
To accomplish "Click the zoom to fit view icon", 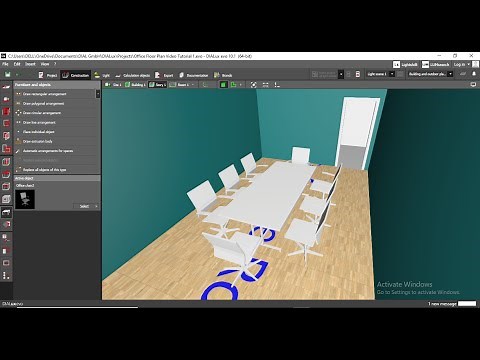I will [x=254, y=85].
